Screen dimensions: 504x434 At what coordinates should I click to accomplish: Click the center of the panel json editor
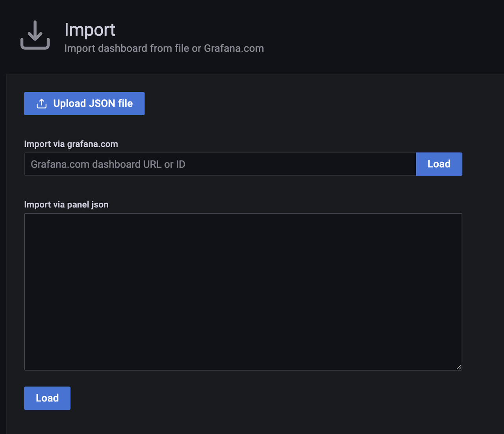pyautogui.click(x=243, y=292)
